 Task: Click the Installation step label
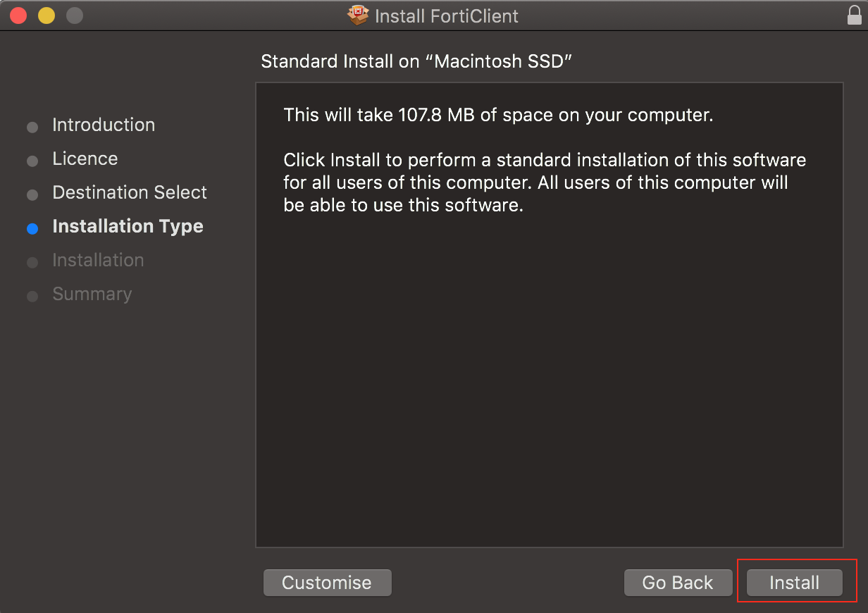[98, 260]
